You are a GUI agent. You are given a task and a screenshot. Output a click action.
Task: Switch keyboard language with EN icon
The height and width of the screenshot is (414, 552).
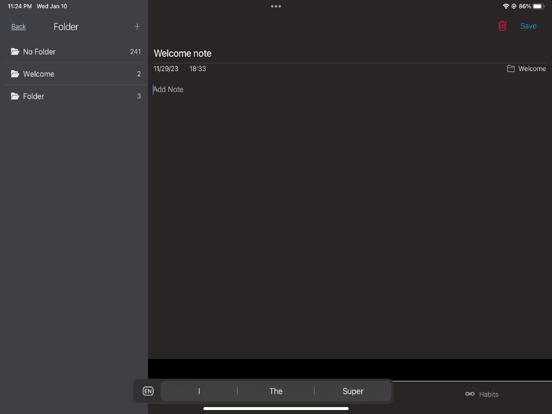pyautogui.click(x=148, y=391)
